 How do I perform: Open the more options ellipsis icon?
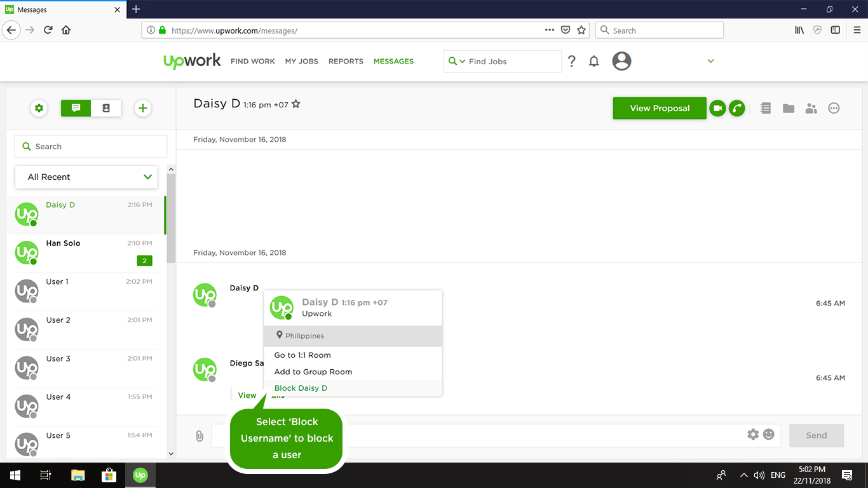pyautogui.click(x=834, y=109)
